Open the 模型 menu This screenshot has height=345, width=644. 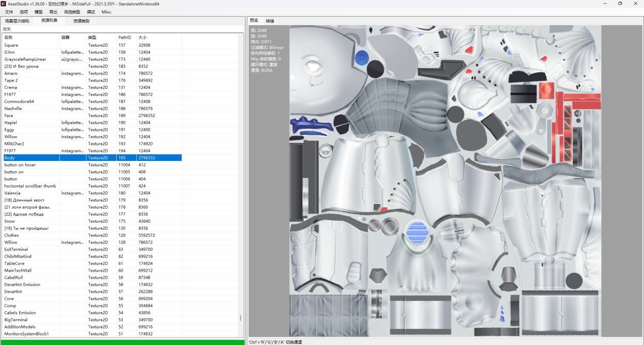(x=39, y=12)
